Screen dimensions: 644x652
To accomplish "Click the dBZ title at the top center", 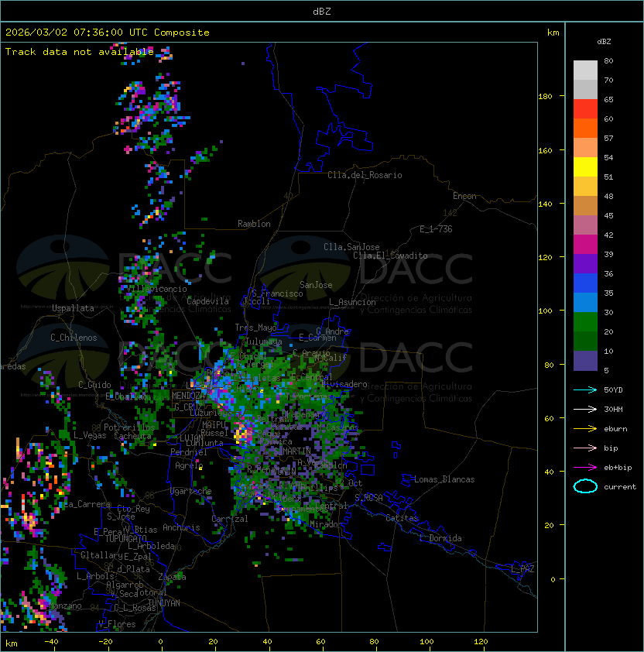I will point(322,11).
